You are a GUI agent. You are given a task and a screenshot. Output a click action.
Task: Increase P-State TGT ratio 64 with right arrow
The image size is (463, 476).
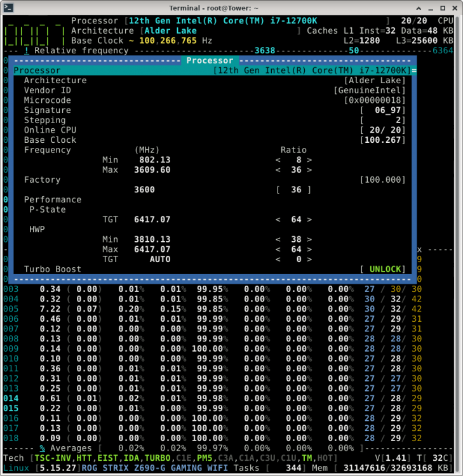309,220
